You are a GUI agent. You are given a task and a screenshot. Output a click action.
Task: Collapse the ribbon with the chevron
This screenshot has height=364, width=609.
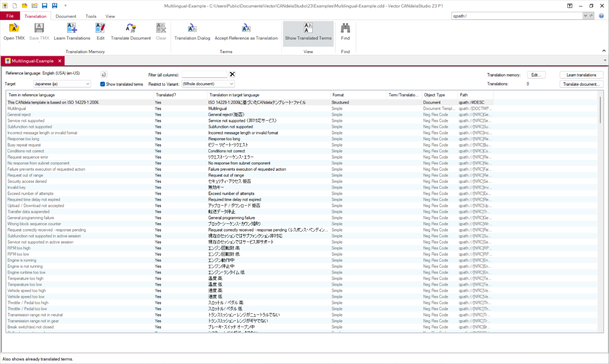[x=604, y=51]
